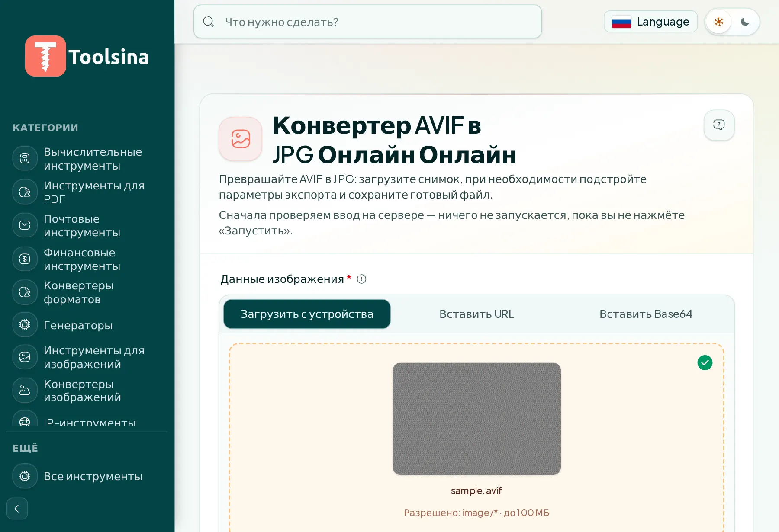Viewport: 779px width, 532px height.
Task: Switch to the «Вставить Base64» tab
Action: (x=646, y=314)
